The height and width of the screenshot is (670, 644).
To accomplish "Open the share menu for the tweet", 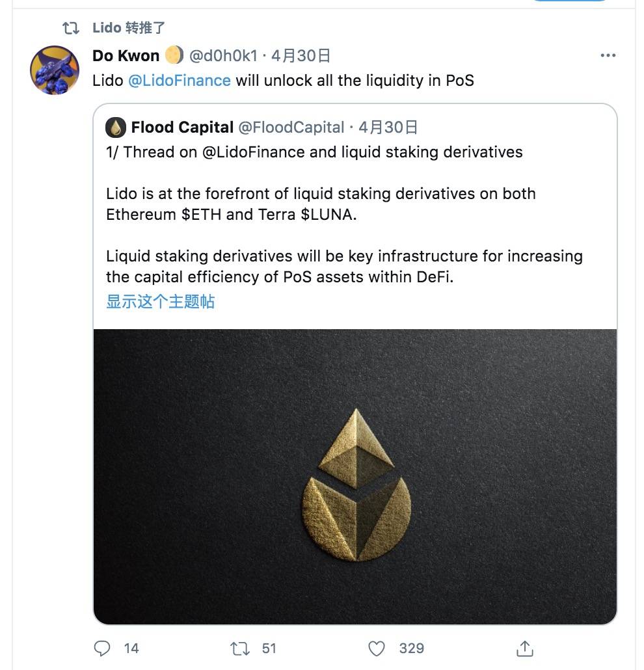I will pos(524,648).
